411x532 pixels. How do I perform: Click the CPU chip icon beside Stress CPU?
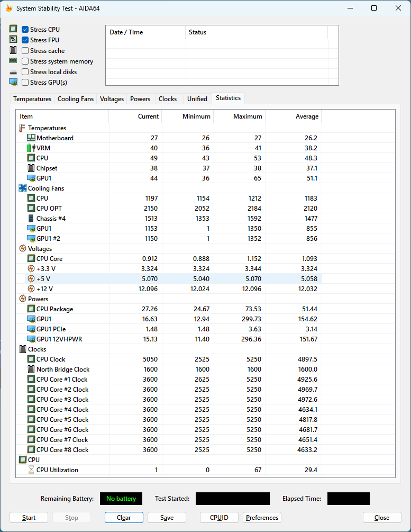coord(13,29)
